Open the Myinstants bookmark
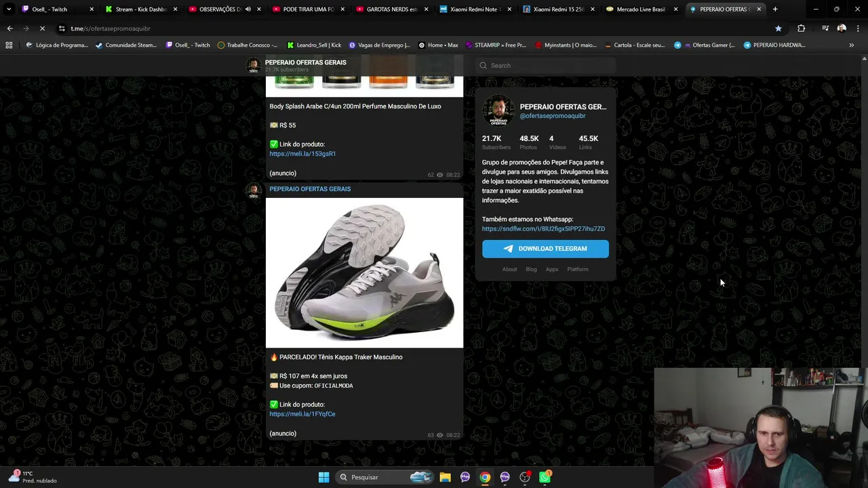The height and width of the screenshot is (488, 868). (566, 45)
